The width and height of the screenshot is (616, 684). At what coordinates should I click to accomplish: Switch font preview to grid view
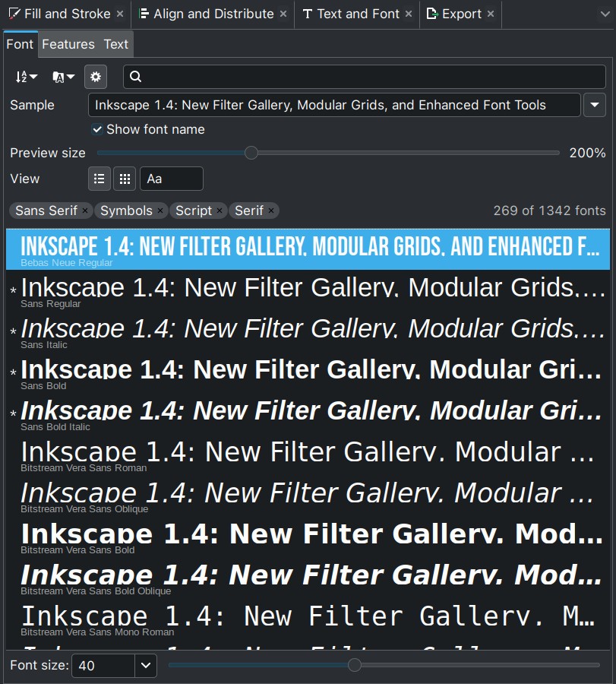pos(125,179)
